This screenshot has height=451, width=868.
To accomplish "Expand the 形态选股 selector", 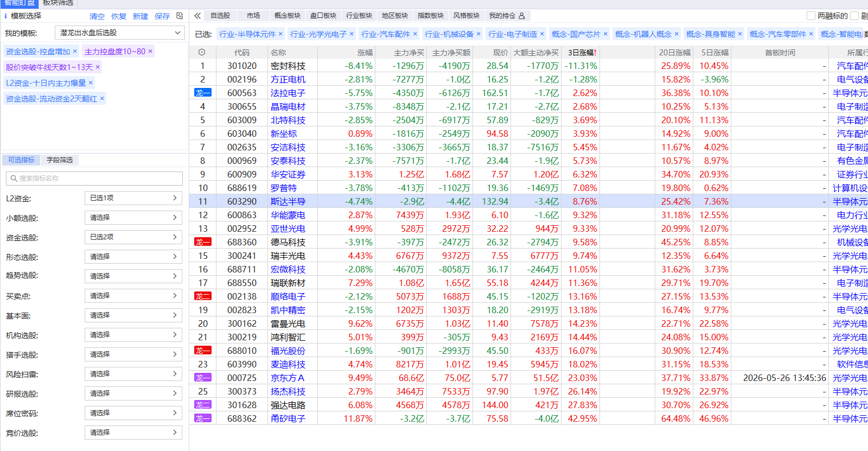I will [x=133, y=257].
